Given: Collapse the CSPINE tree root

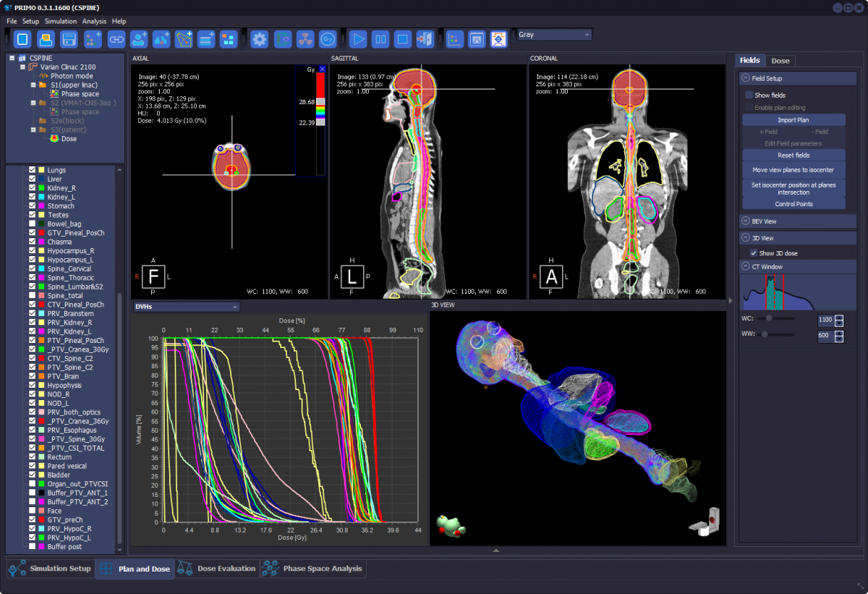Looking at the screenshot, I should (12, 58).
